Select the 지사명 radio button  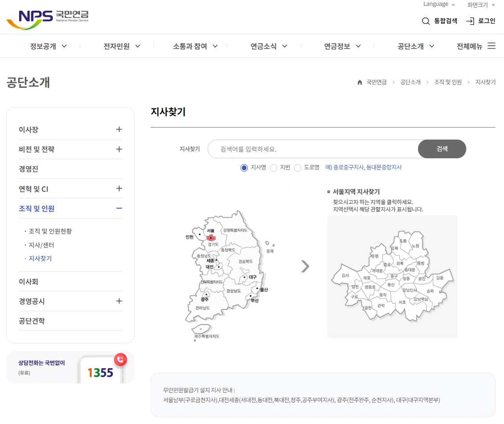244,168
